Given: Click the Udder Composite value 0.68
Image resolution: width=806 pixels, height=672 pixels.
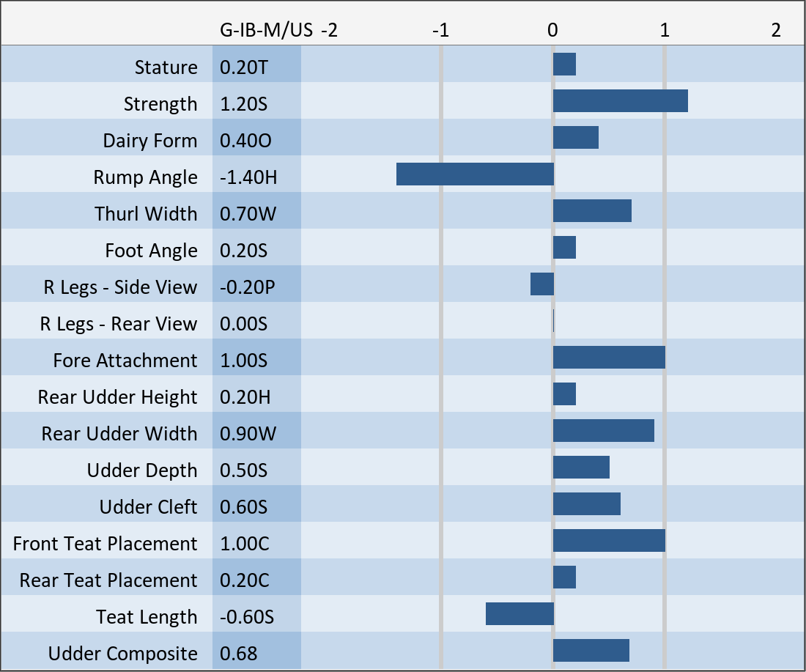Looking at the screenshot, I should pos(239,654).
